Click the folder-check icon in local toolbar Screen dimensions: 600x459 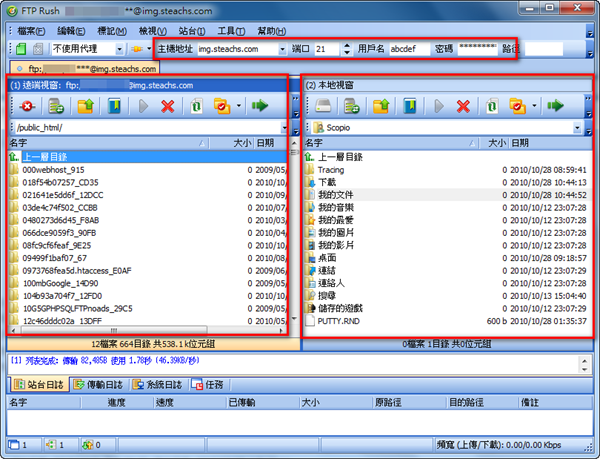[517, 106]
